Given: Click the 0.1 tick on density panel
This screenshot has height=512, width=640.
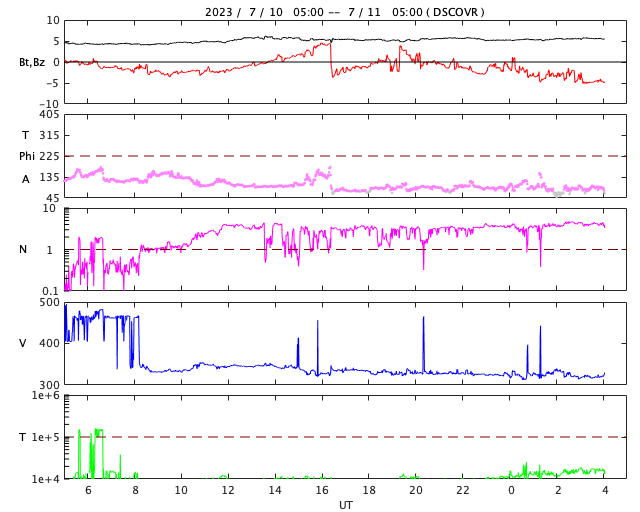Looking at the screenshot, I should [50, 291].
